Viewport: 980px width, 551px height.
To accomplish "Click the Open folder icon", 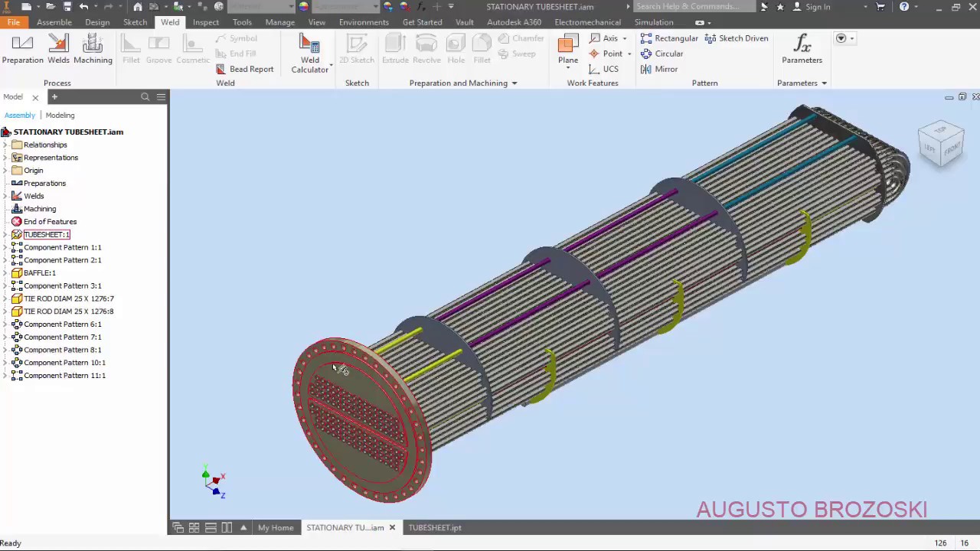I will tap(51, 6).
